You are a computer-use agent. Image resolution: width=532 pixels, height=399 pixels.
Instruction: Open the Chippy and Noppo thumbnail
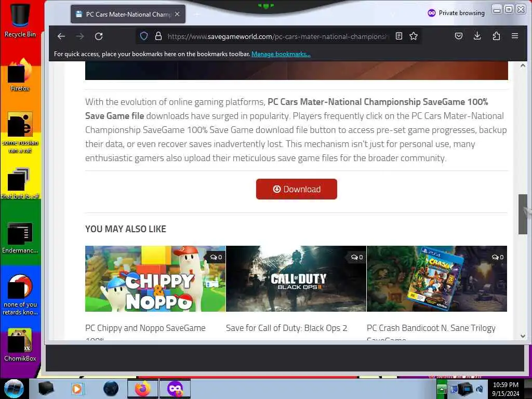pyautogui.click(x=155, y=278)
